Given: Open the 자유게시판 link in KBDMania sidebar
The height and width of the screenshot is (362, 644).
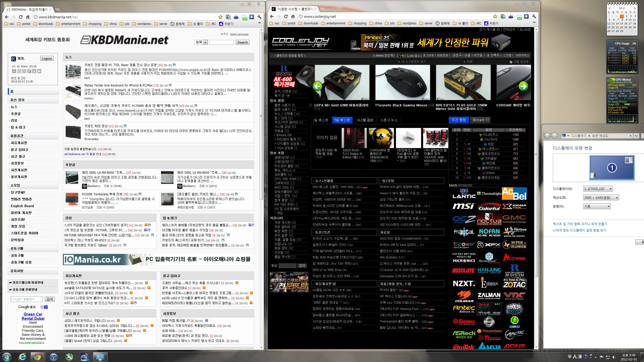Looking at the screenshot, I should pyautogui.click(x=19, y=143).
